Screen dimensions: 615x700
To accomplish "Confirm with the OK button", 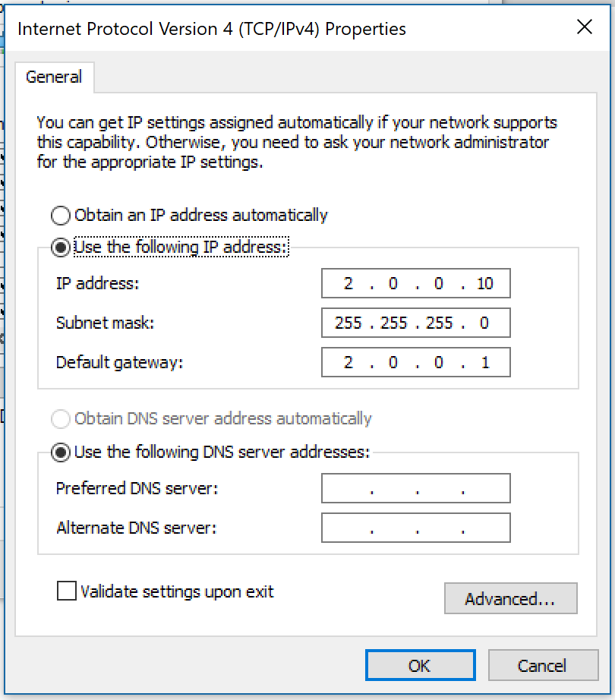I will coord(420,666).
